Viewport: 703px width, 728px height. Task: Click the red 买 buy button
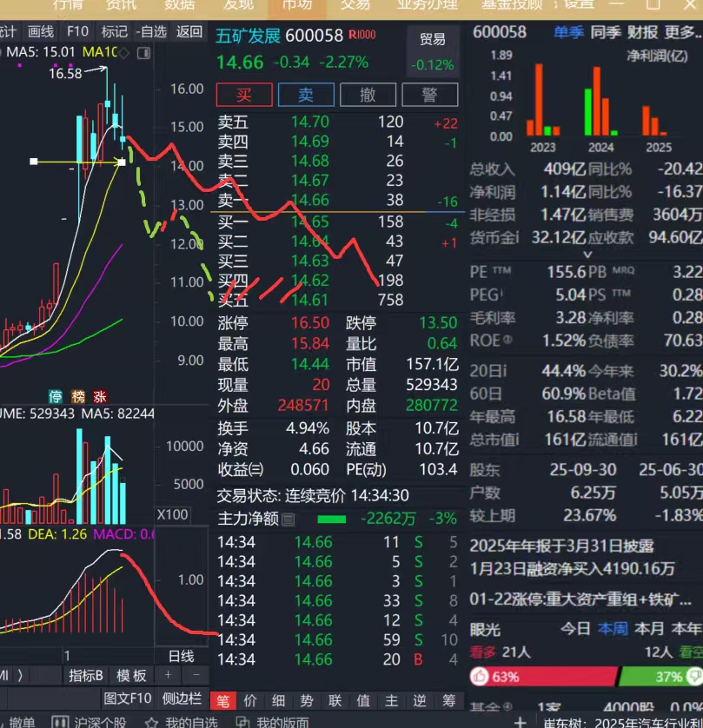point(244,95)
